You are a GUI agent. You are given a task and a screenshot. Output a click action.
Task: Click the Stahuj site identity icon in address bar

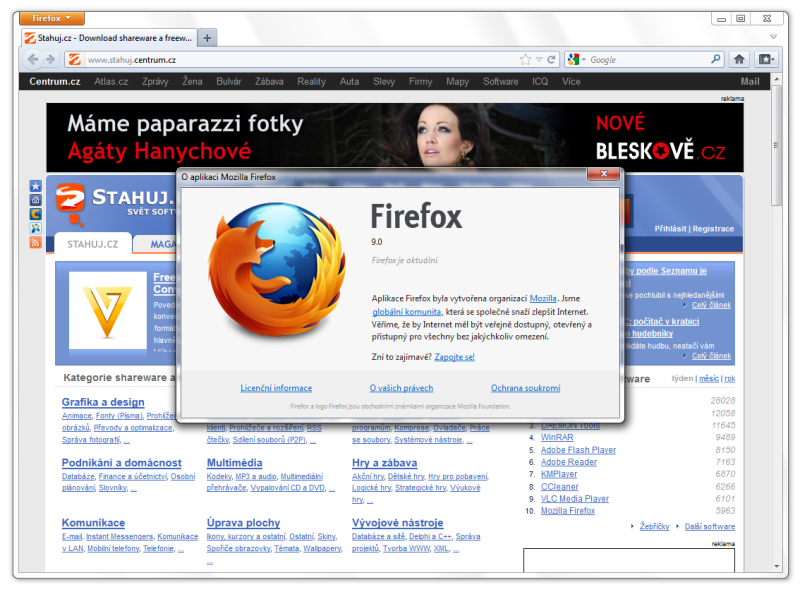coord(74,59)
